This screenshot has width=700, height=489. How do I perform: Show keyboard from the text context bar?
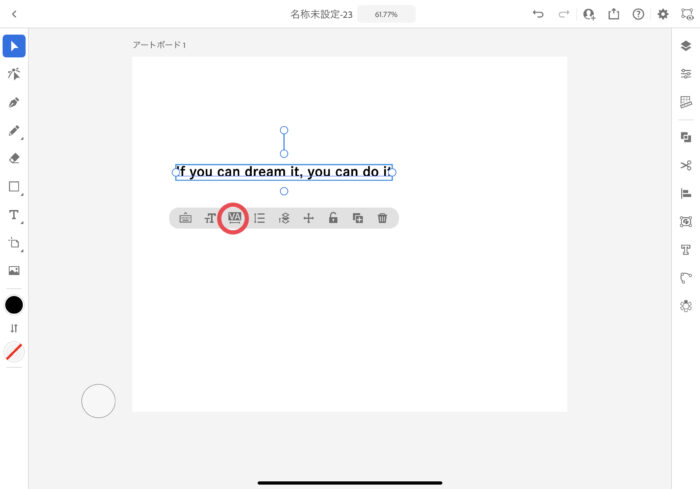[x=185, y=218]
